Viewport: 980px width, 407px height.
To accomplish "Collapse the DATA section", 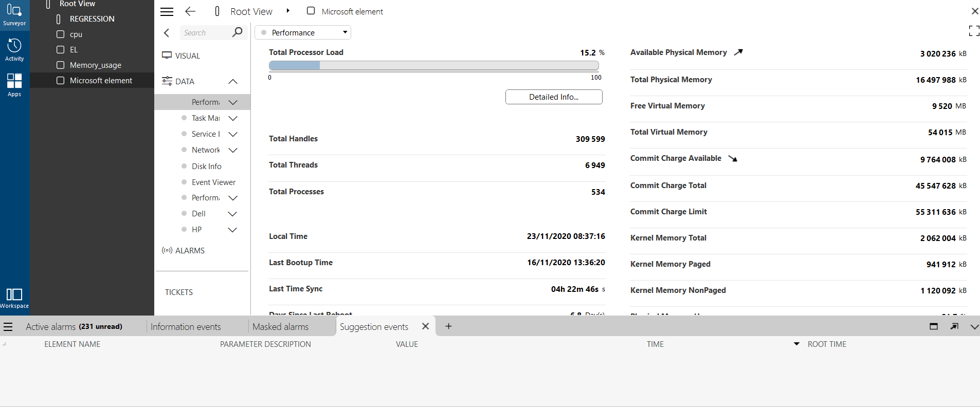I will point(233,81).
